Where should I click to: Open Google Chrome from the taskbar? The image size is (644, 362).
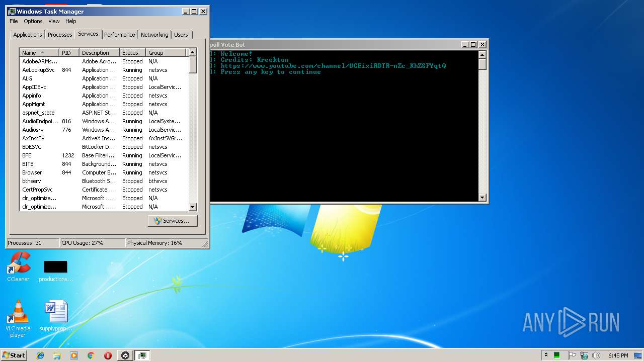(x=91, y=355)
